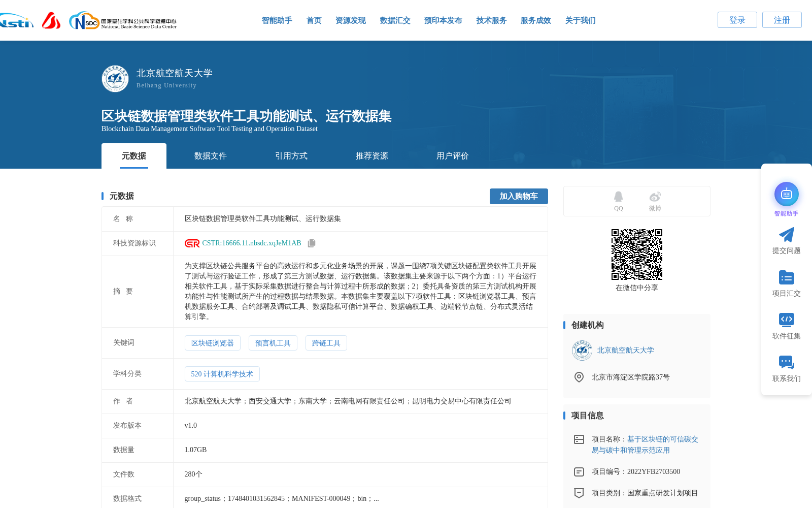Open the 技术服务 menu

point(492,20)
